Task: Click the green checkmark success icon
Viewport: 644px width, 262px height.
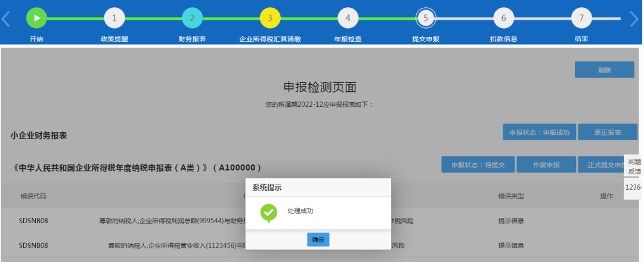Action: point(269,212)
